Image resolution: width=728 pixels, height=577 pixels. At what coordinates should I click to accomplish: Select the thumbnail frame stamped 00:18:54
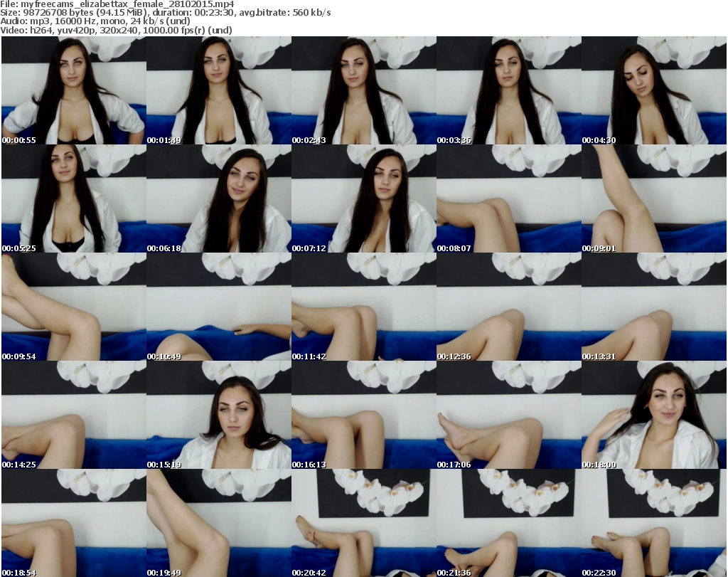74,523
